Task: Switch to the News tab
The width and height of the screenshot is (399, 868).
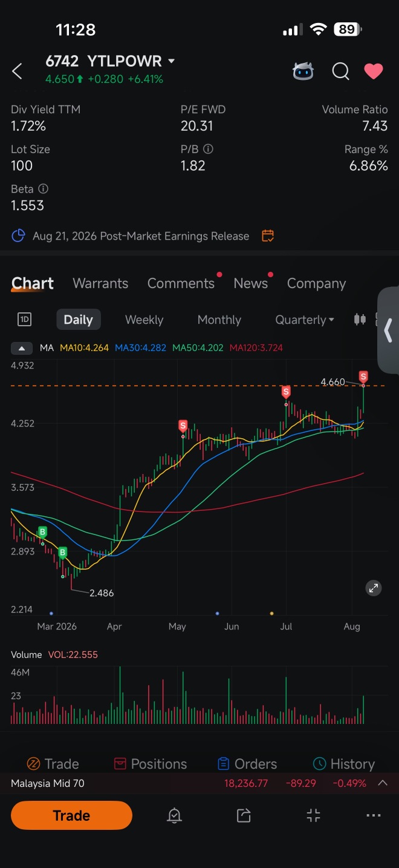Action: point(250,283)
